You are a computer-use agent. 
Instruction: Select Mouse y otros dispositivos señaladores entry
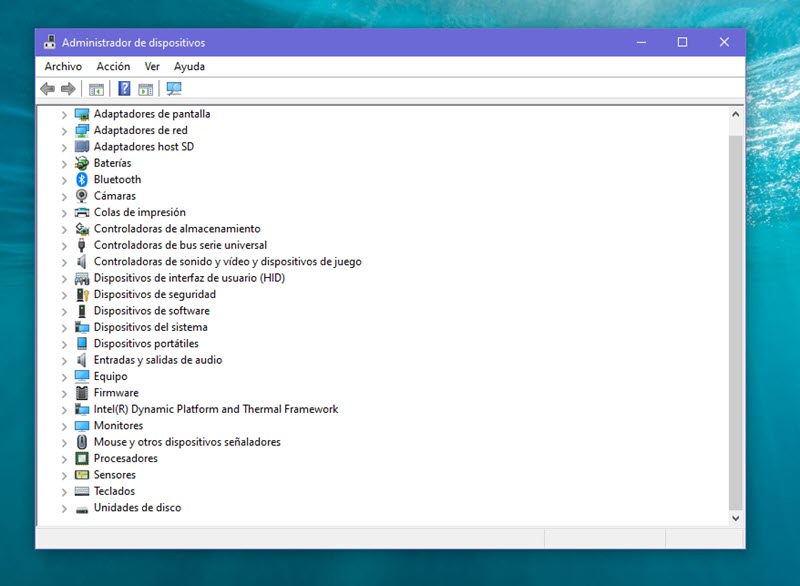click(x=187, y=442)
